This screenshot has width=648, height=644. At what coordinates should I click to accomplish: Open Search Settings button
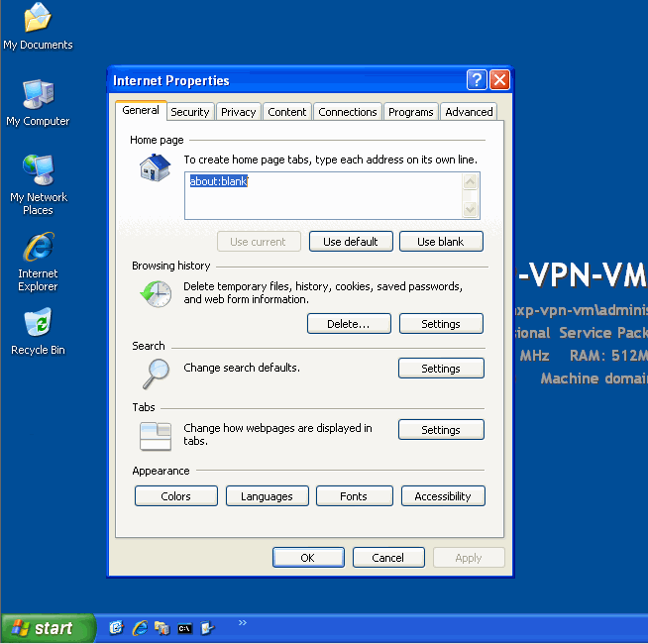click(x=441, y=369)
